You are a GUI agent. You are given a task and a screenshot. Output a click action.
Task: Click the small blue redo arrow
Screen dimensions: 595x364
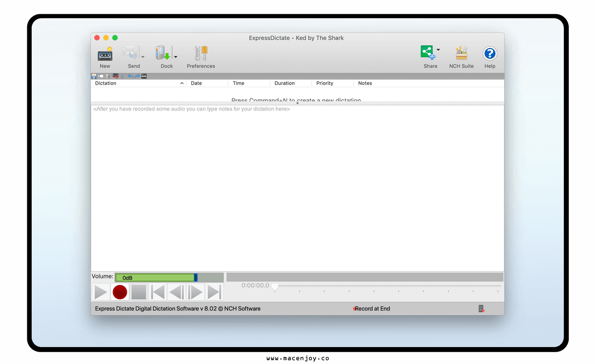pos(137,76)
